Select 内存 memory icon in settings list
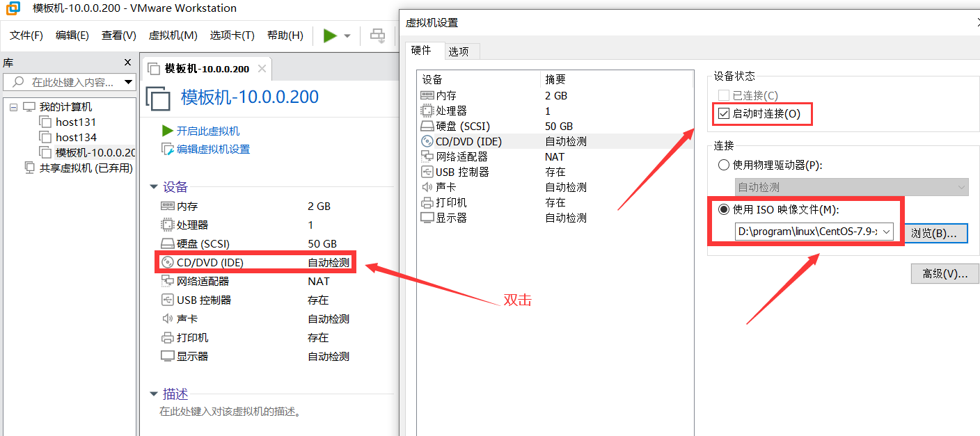980x436 pixels. [x=427, y=95]
